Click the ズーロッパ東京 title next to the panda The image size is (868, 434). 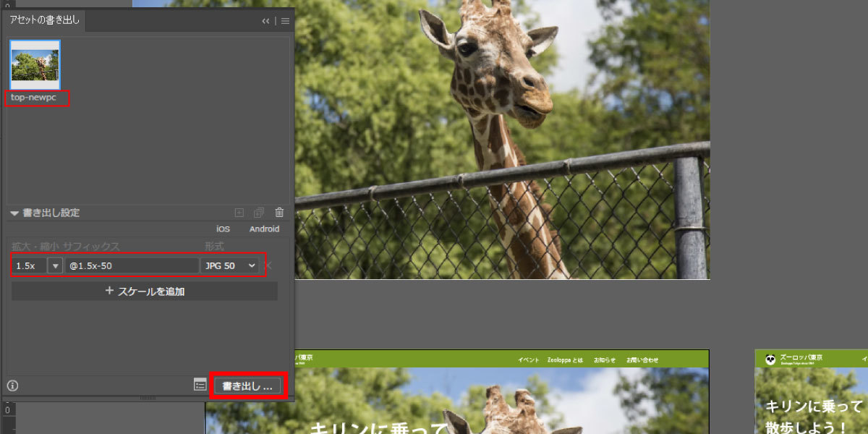[x=801, y=358]
